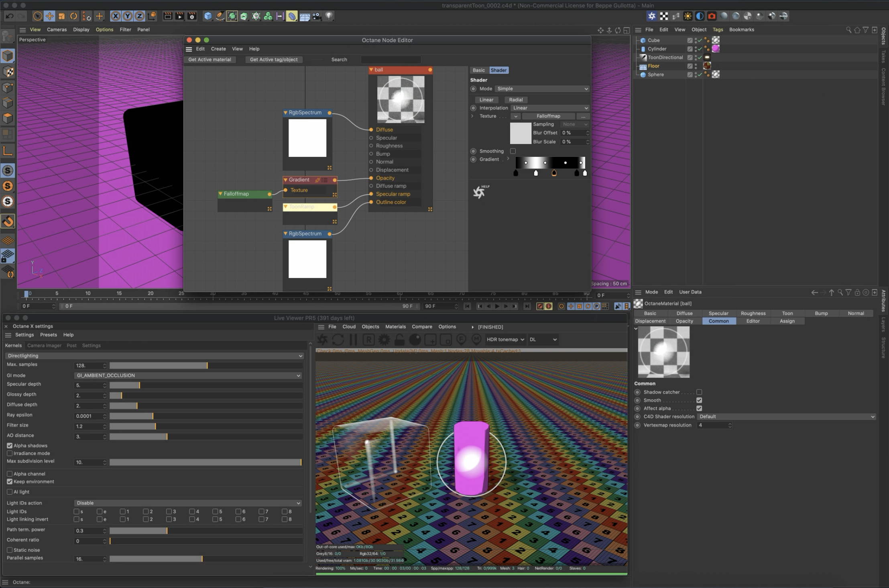
Task: Enable the Alpha channel checkbox
Action: point(10,474)
